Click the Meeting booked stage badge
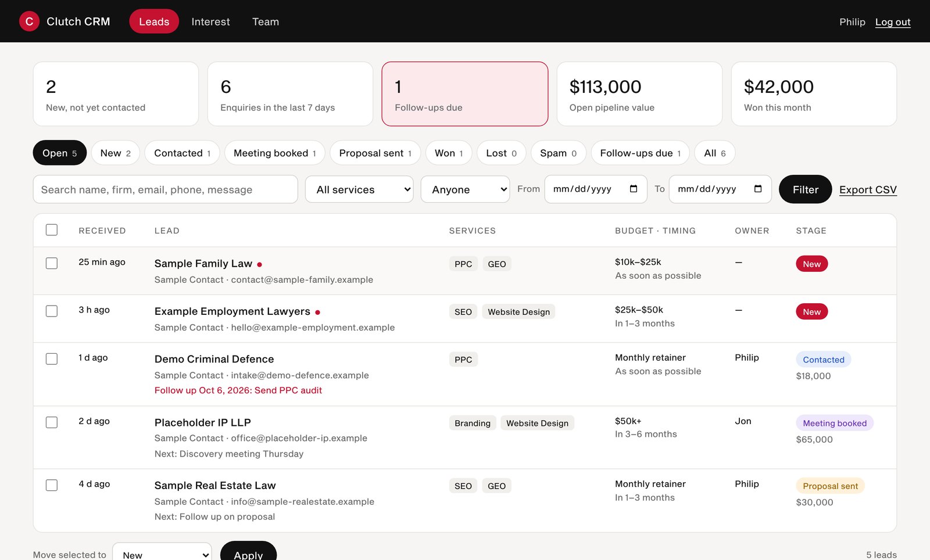This screenshot has width=930, height=560. coord(835,423)
